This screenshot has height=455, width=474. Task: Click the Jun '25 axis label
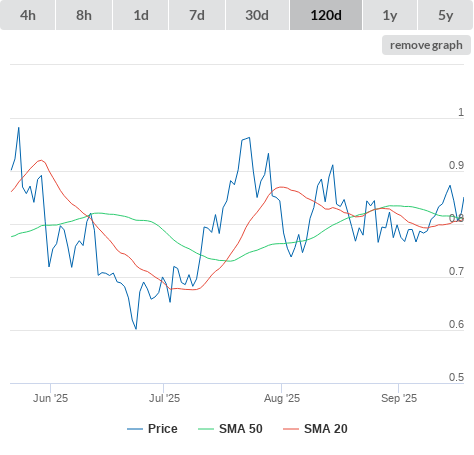50,398
